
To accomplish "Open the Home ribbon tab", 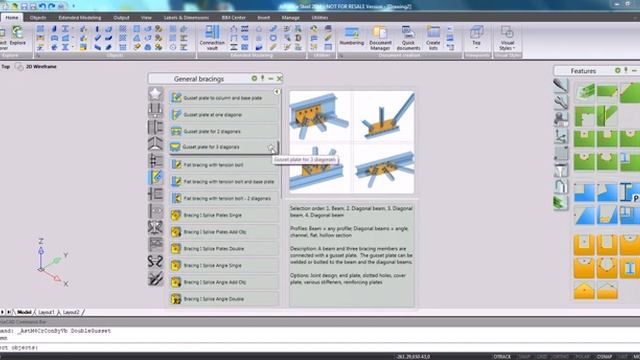I will click(x=12, y=18).
